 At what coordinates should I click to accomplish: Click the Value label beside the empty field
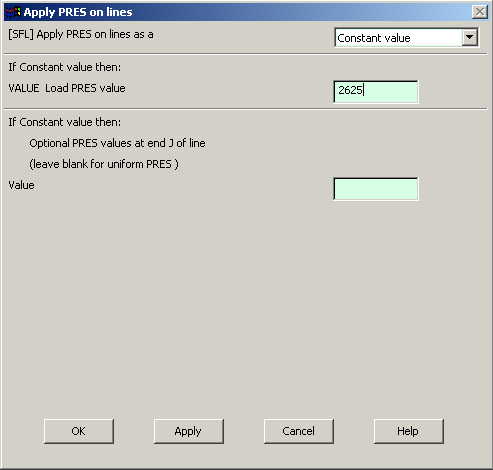[21, 185]
